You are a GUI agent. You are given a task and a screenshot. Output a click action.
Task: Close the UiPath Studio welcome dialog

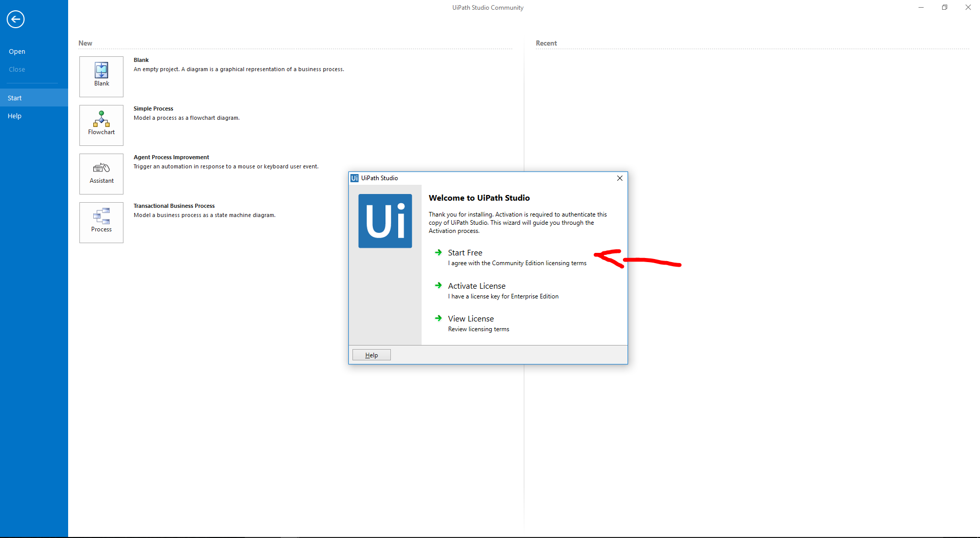620,178
